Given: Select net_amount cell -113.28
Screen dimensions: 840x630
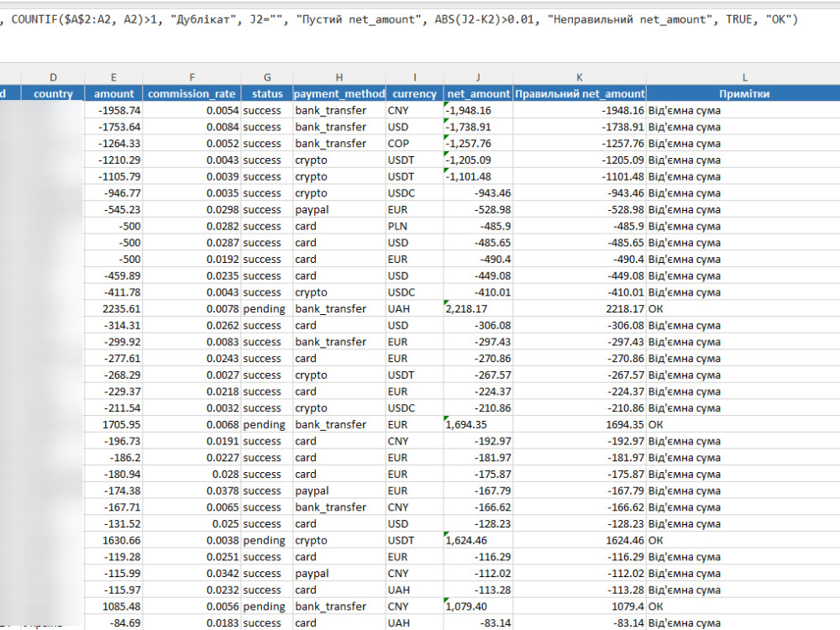Looking at the screenshot, I should [x=478, y=590].
